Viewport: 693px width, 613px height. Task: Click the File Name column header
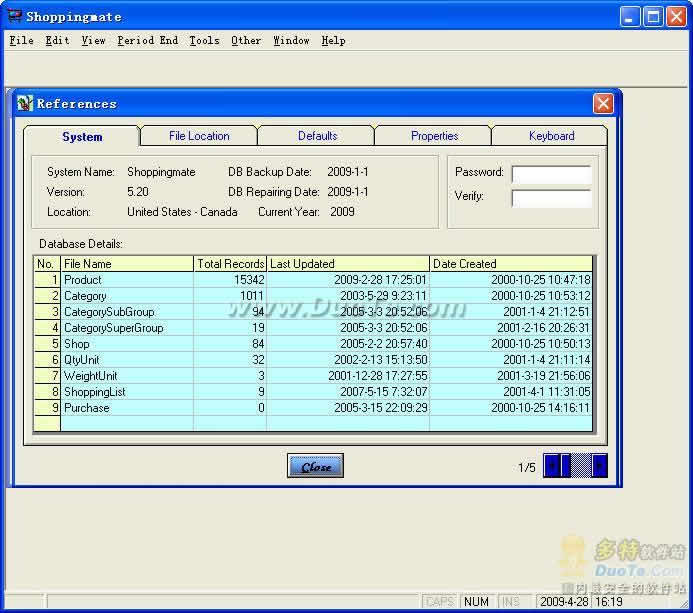127,264
